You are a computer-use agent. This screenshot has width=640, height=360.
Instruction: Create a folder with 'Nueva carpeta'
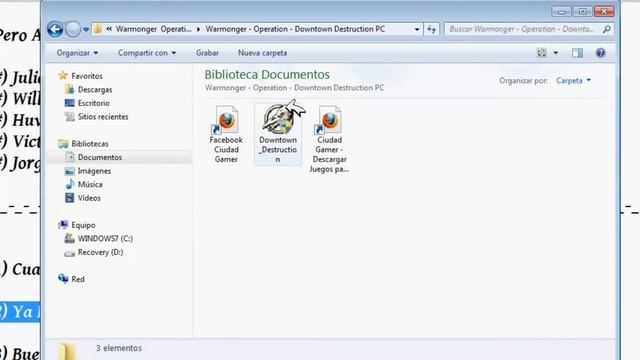pyautogui.click(x=262, y=53)
